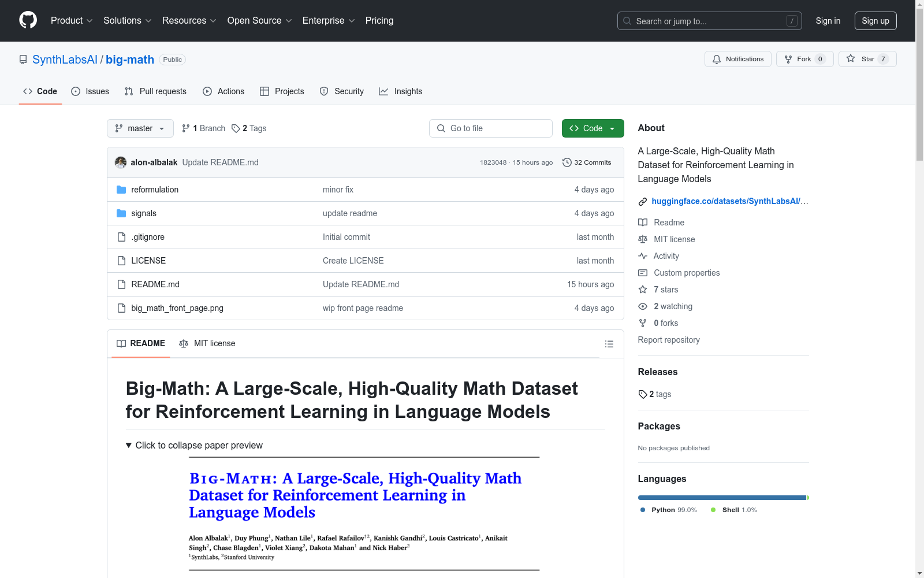Open the master branch dropdown
The width and height of the screenshot is (924, 578).
coord(140,128)
